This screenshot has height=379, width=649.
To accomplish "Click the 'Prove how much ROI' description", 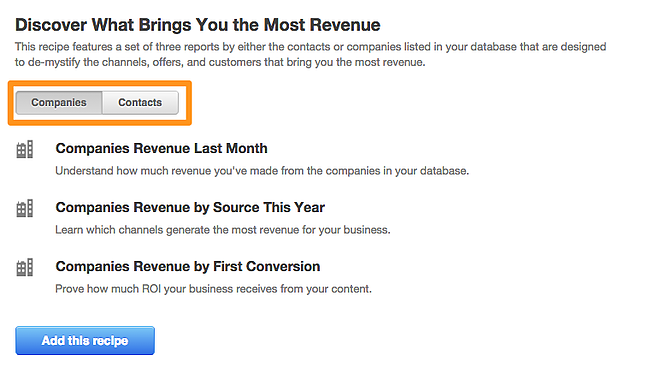I will coord(213,289).
